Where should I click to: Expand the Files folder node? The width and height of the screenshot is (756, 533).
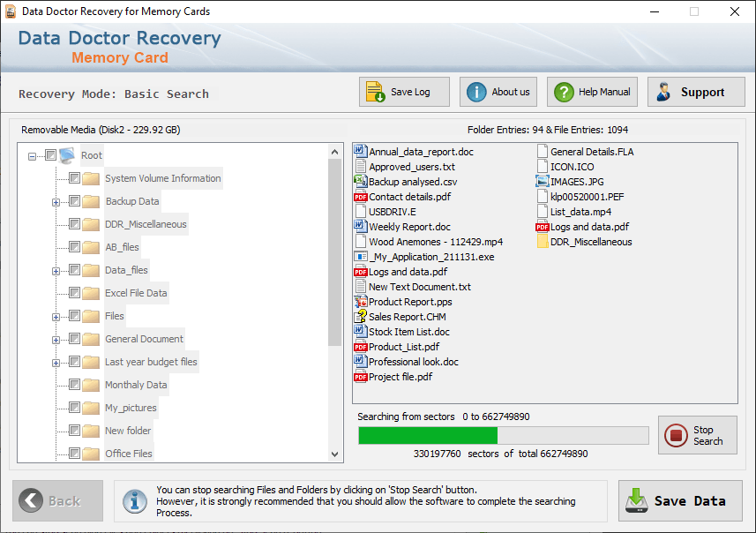click(x=56, y=317)
